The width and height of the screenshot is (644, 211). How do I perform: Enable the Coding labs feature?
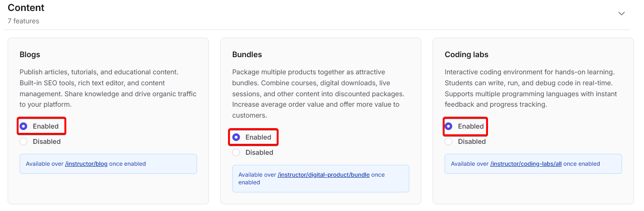[448, 126]
